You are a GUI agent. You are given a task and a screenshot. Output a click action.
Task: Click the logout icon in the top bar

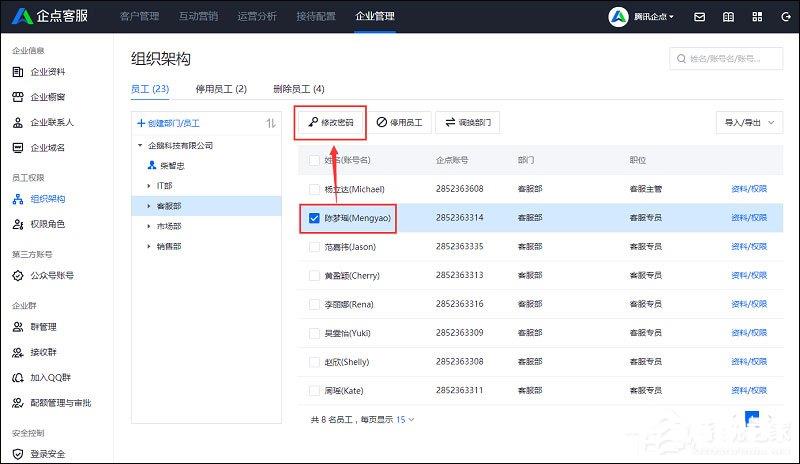[786, 17]
